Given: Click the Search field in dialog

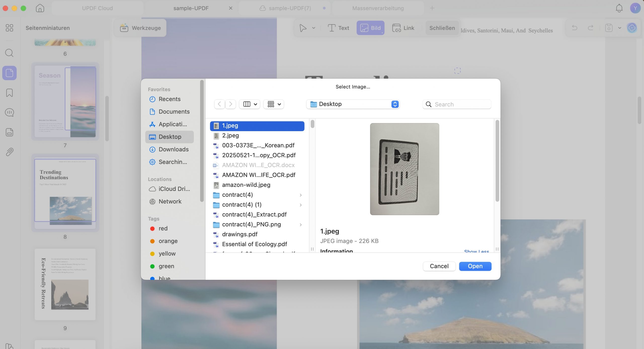Looking at the screenshot, I should [x=457, y=104].
